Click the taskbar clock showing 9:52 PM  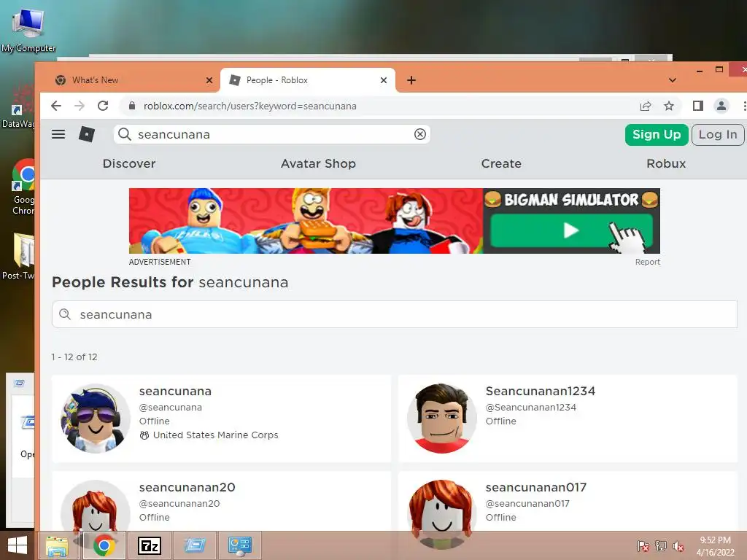(x=715, y=545)
